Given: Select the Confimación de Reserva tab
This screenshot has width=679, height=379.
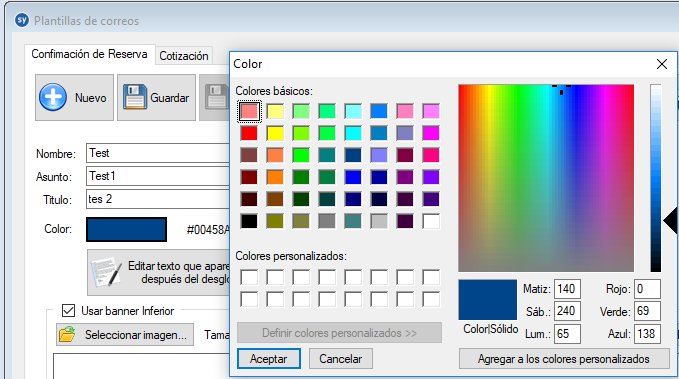Looking at the screenshot, I should point(90,54).
